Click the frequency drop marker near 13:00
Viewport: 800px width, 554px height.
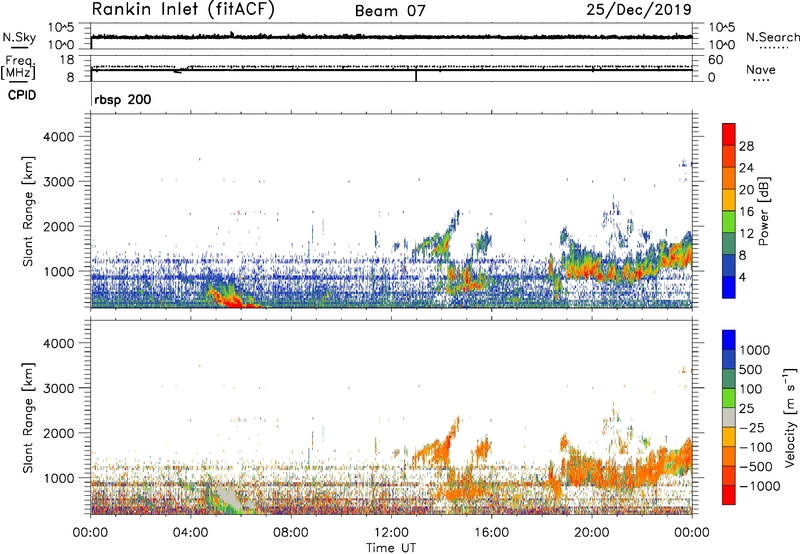click(416, 75)
